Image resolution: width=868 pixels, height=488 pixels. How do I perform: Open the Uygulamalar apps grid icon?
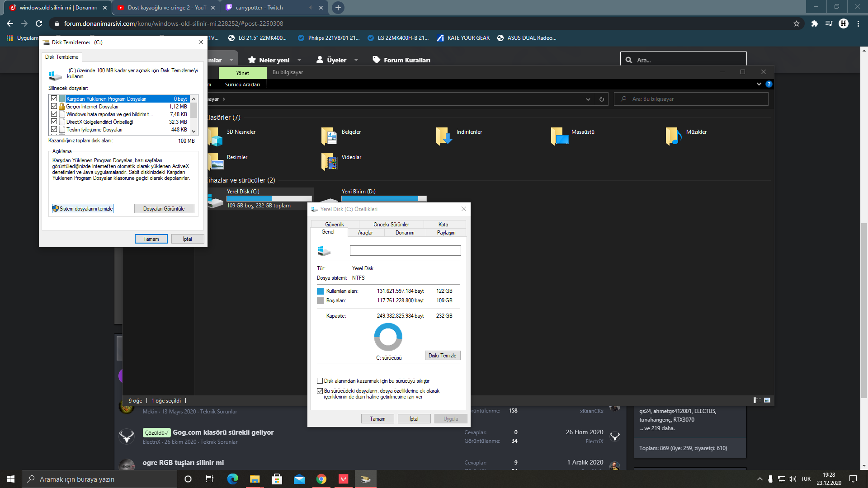pos(9,38)
